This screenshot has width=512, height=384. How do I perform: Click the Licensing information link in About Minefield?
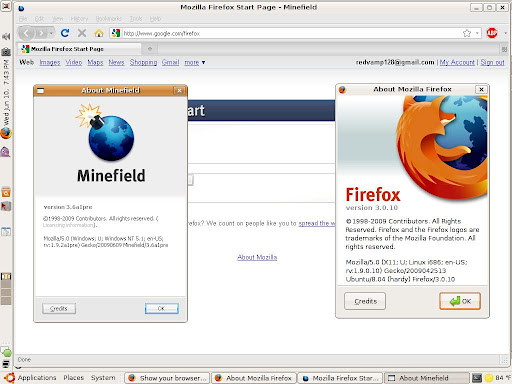[68, 225]
